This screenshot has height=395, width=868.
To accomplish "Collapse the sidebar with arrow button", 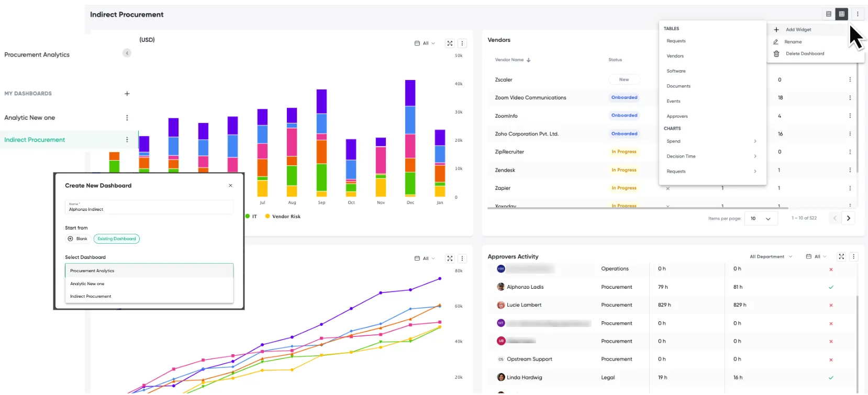I will coord(127,53).
